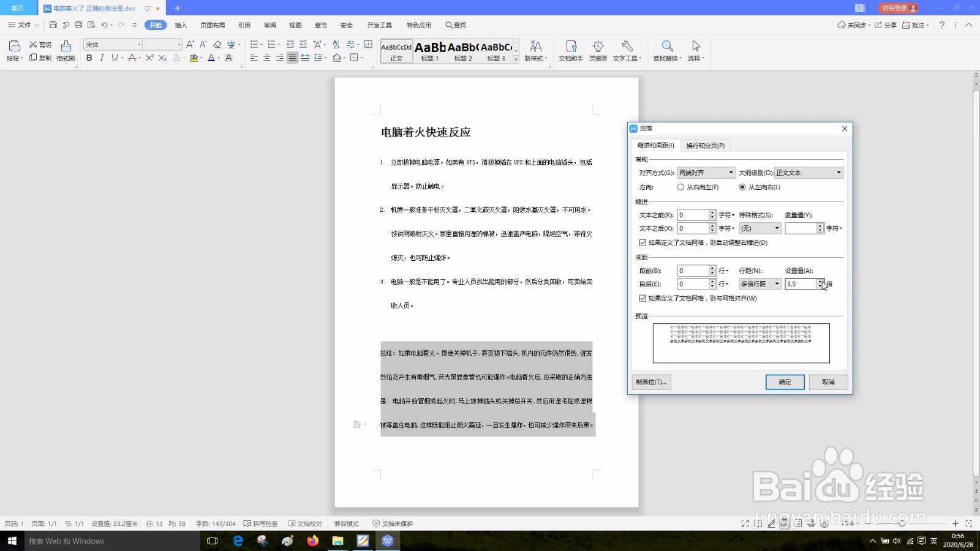Viewport: 980px width, 551px height.
Task: Select the 新样式 (new style) icon
Action: pyautogui.click(x=535, y=51)
